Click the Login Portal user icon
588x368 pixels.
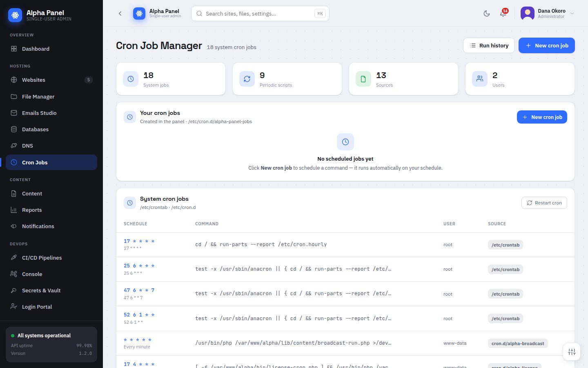(14, 307)
